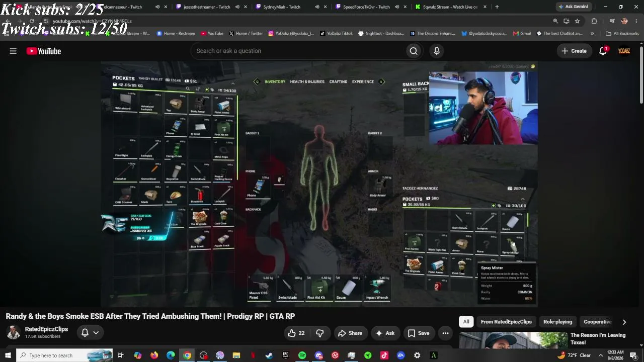Open File Explorer from the taskbar
Screen dimensions: 644x362
(236, 355)
